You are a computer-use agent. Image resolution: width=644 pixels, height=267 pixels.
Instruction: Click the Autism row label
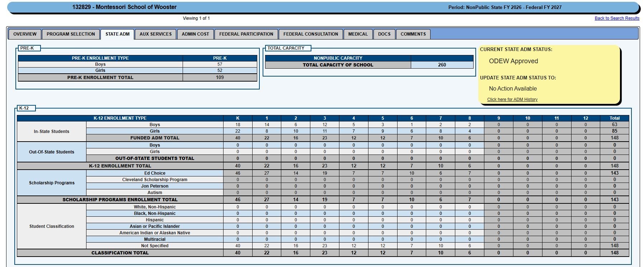click(155, 193)
